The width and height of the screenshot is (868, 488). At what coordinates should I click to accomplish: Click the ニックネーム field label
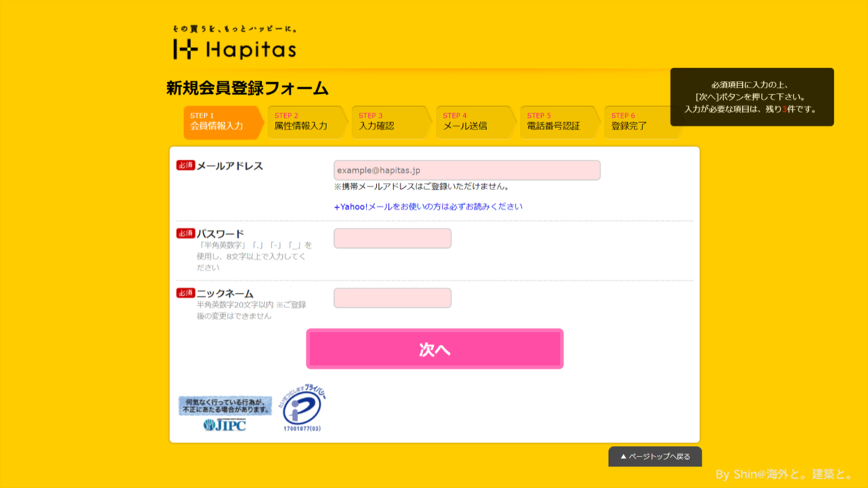(x=225, y=294)
